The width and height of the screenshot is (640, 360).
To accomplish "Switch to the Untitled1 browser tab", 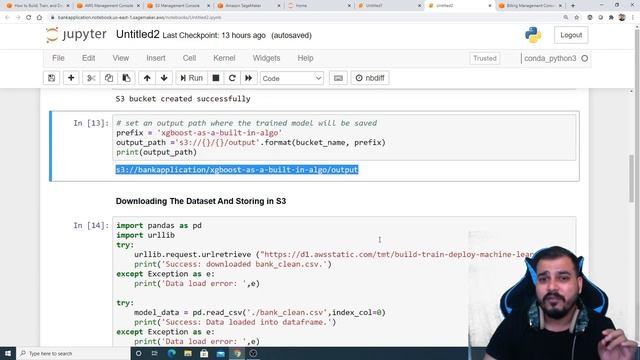I will [388, 6].
